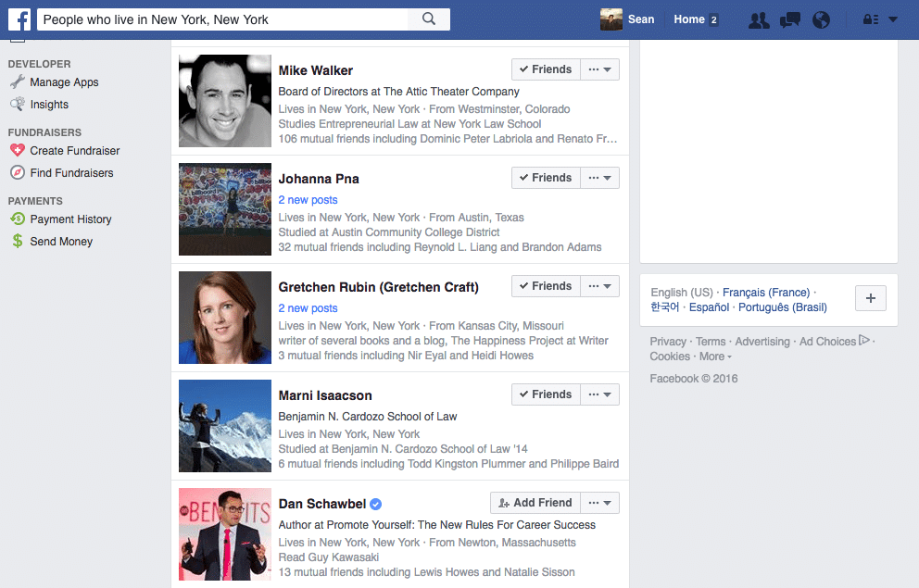Viewport: 919px width, 588px height.
Task: Open Find Fundraisers in sidebar
Action: [x=71, y=173]
